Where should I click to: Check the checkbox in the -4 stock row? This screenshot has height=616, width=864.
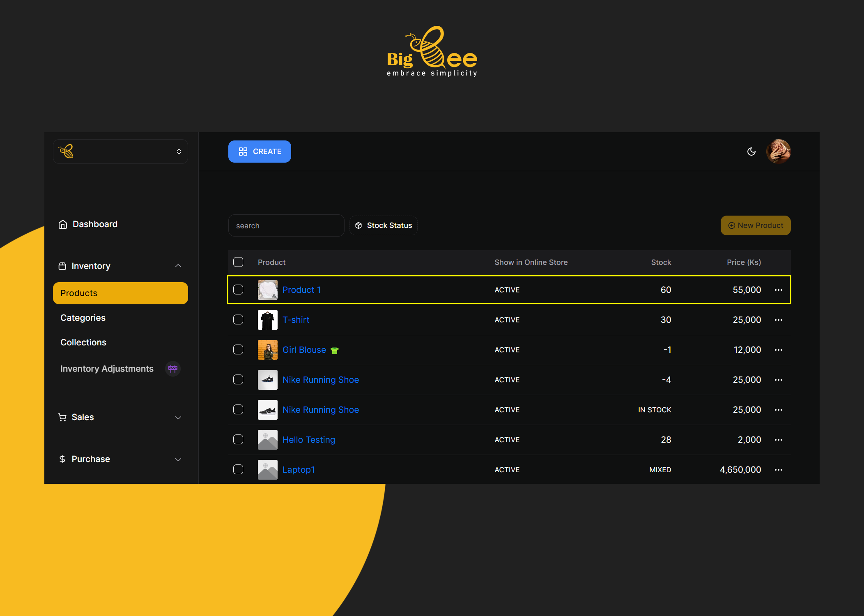[x=238, y=379]
